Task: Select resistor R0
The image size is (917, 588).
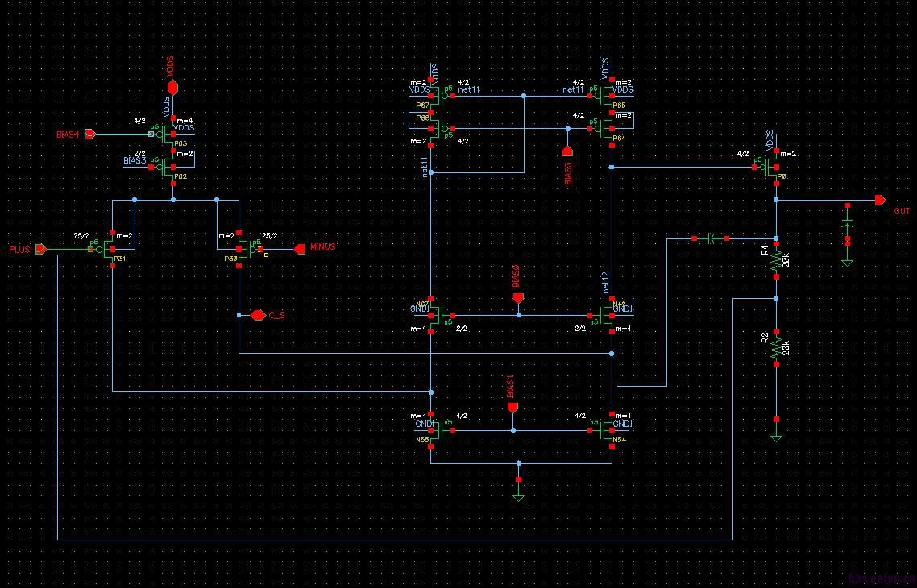Action: pyautogui.click(x=776, y=347)
